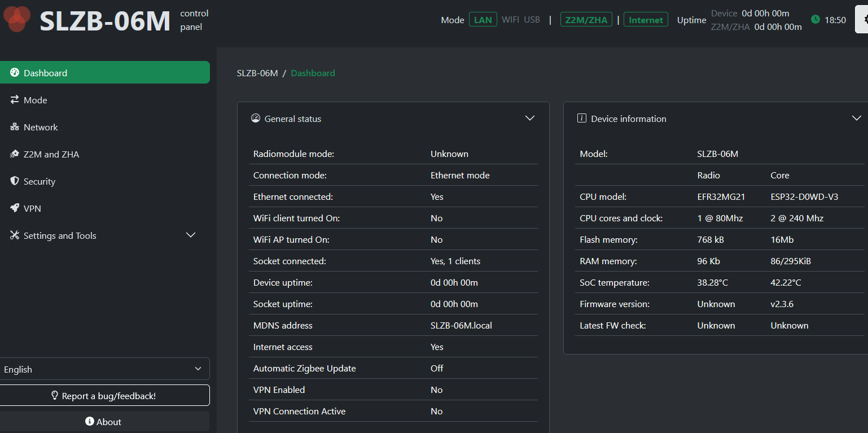The width and height of the screenshot is (868, 433).
Task: Open the About button
Action: coord(104,422)
